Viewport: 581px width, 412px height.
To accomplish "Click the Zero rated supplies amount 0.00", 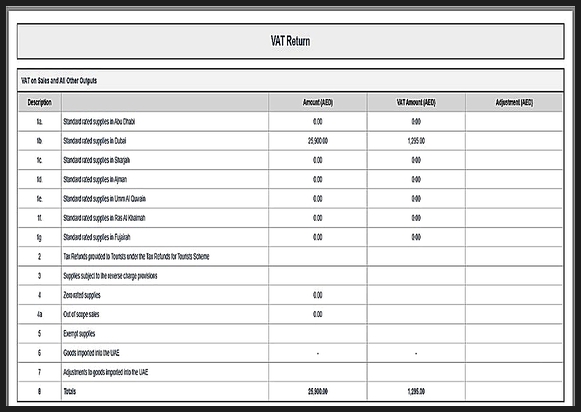I will 318,295.
